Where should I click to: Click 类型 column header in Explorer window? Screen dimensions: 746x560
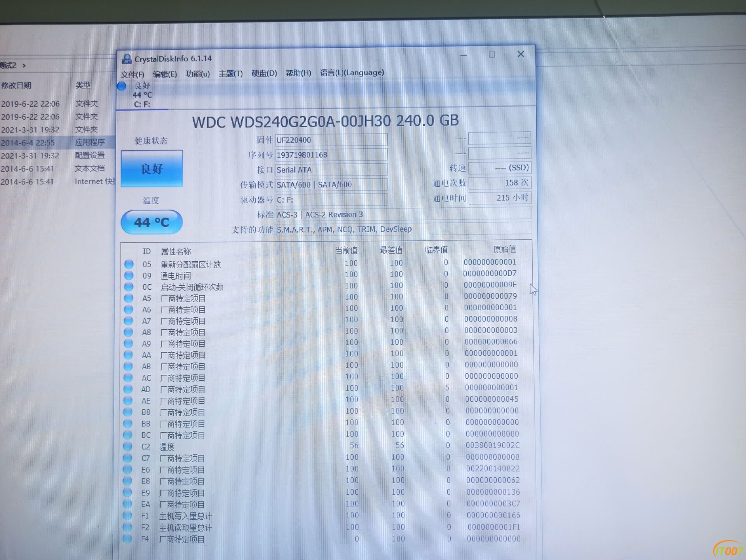click(83, 85)
